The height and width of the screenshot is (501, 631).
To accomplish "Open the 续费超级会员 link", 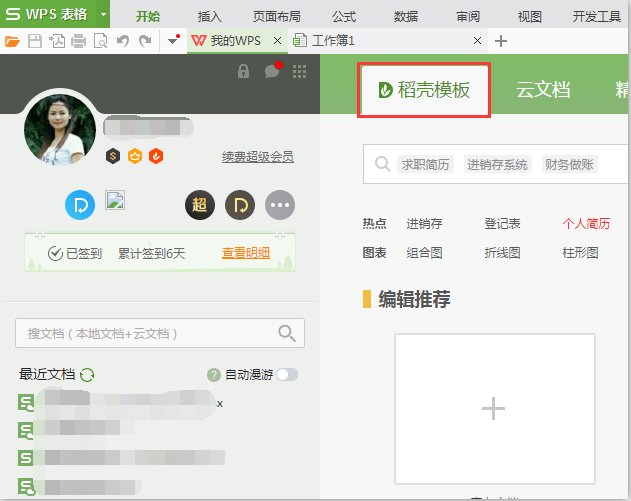I will coord(258,157).
